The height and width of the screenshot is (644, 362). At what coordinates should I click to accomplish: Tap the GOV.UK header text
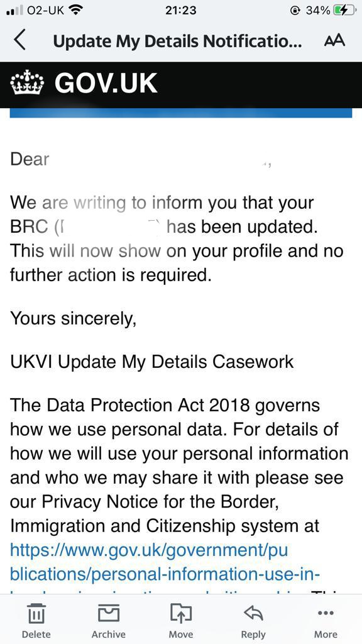[106, 83]
